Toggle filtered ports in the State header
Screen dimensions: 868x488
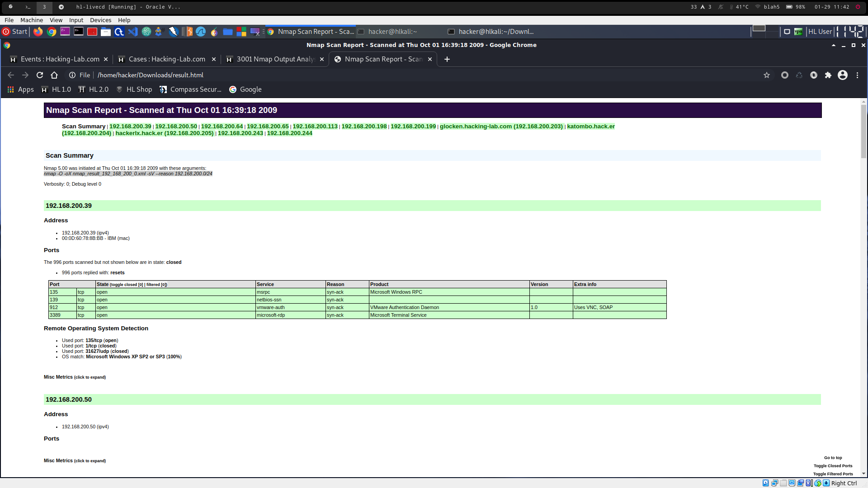pyautogui.click(x=156, y=285)
